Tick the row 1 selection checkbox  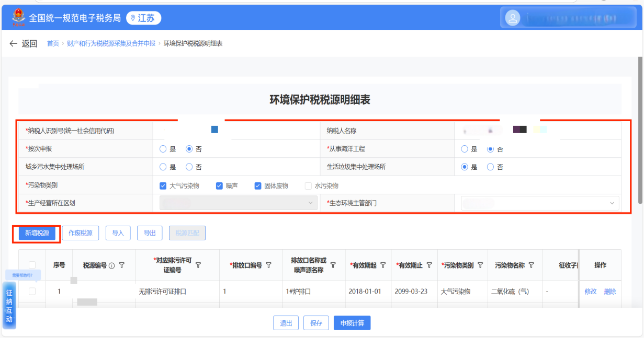pyautogui.click(x=32, y=292)
